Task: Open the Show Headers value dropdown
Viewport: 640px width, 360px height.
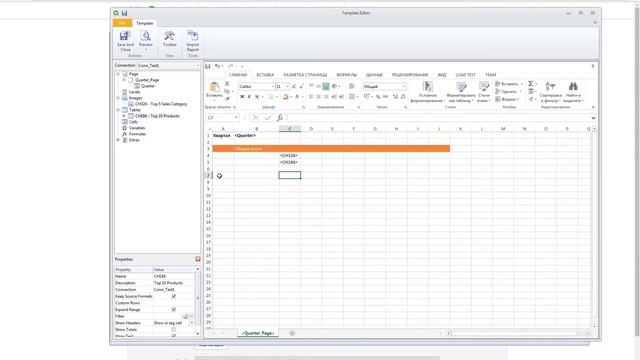Action: [191, 323]
